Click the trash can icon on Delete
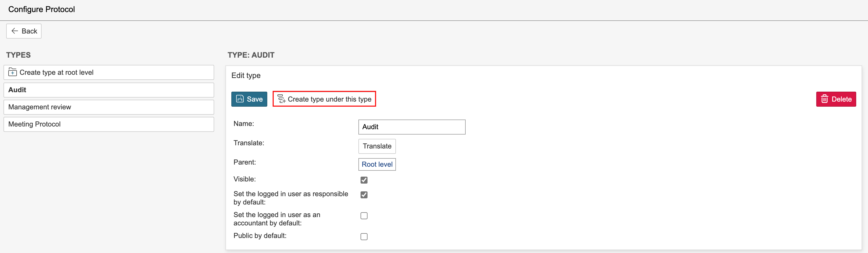The height and width of the screenshot is (253, 868). tap(824, 99)
